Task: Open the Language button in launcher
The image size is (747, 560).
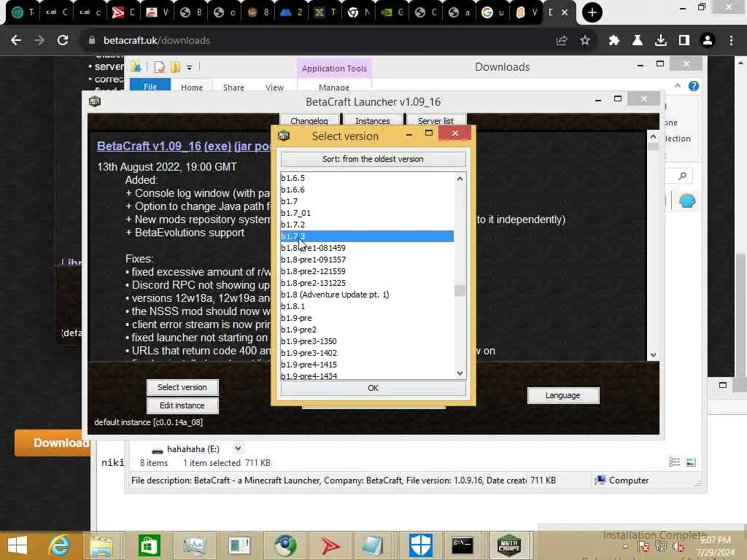Action: (x=563, y=395)
